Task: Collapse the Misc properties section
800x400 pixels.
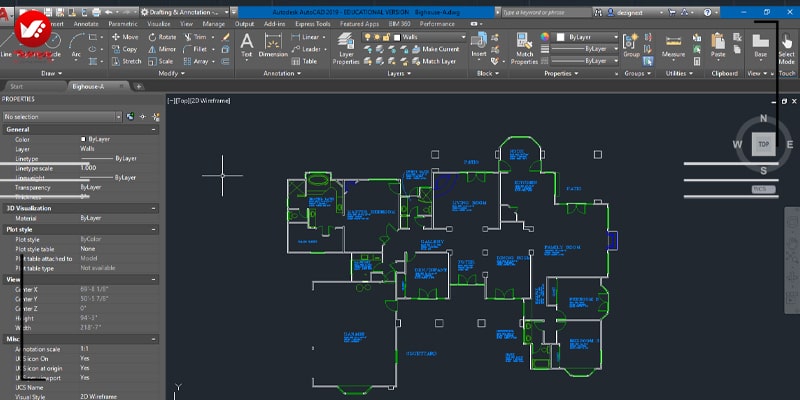Action: click(x=154, y=339)
